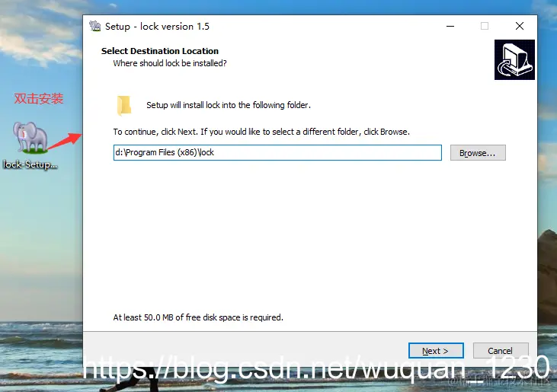Screen dimensions: 557x392
Task: Click the 'Setup - lock version 1.5' title
Action: point(157,26)
